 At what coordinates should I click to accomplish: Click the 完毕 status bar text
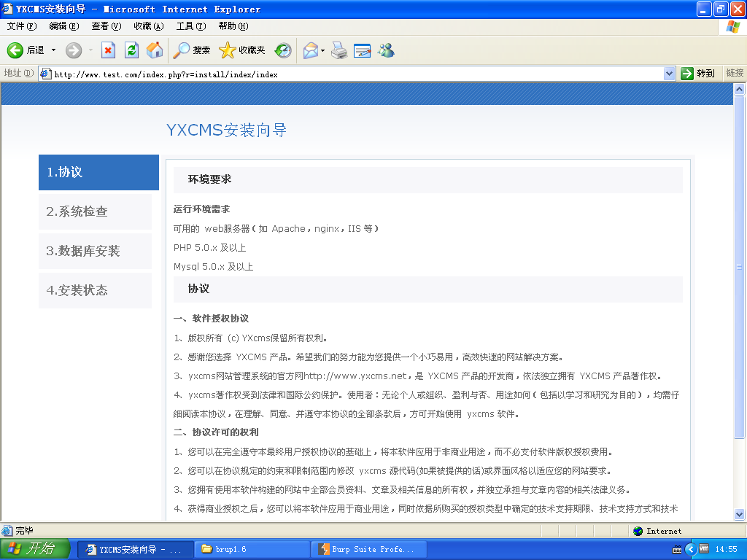(x=24, y=531)
